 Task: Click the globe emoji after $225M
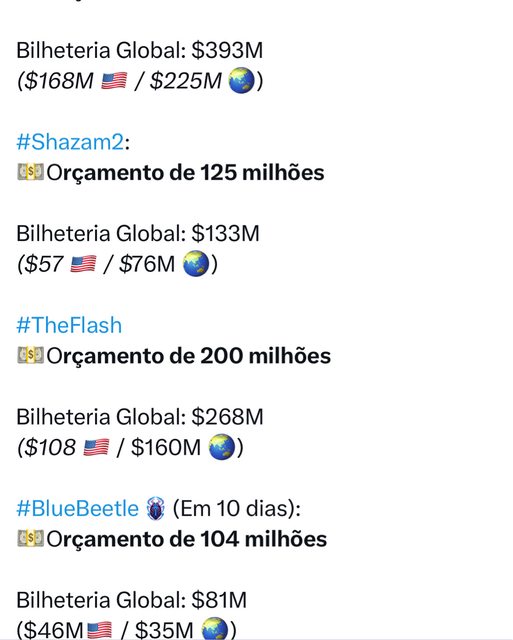241,80
